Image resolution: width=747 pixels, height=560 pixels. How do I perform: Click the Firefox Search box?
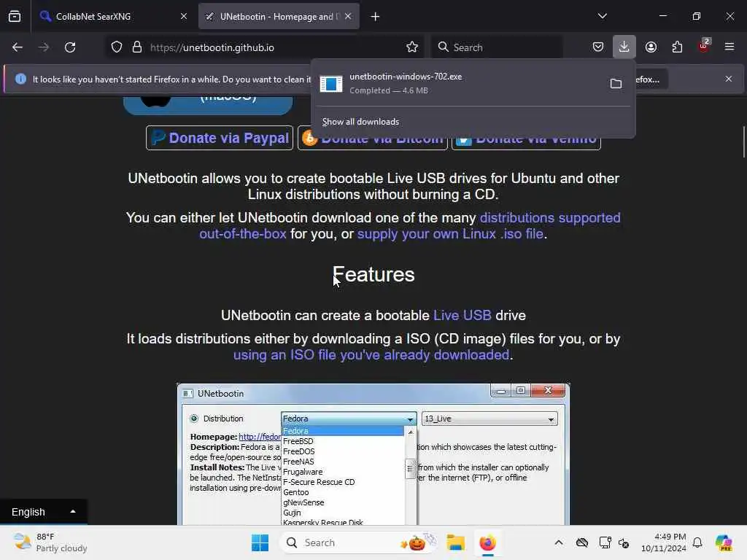click(496, 47)
